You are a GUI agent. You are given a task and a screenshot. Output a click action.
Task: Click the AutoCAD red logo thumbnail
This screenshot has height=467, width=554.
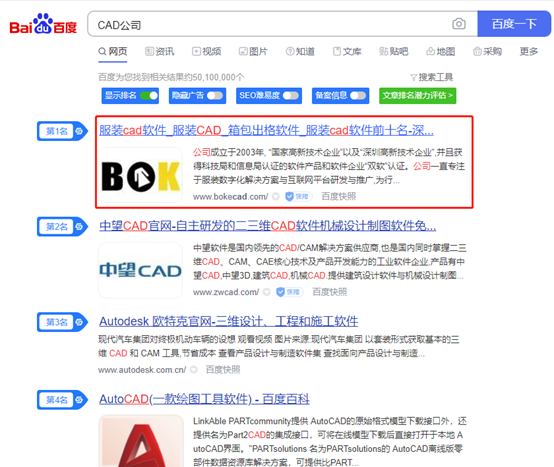click(x=141, y=441)
